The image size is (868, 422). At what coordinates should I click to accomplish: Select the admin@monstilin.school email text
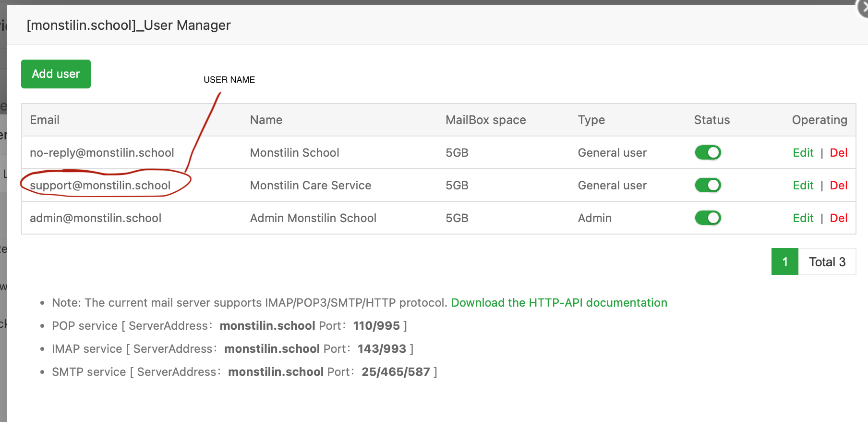tap(96, 218)
